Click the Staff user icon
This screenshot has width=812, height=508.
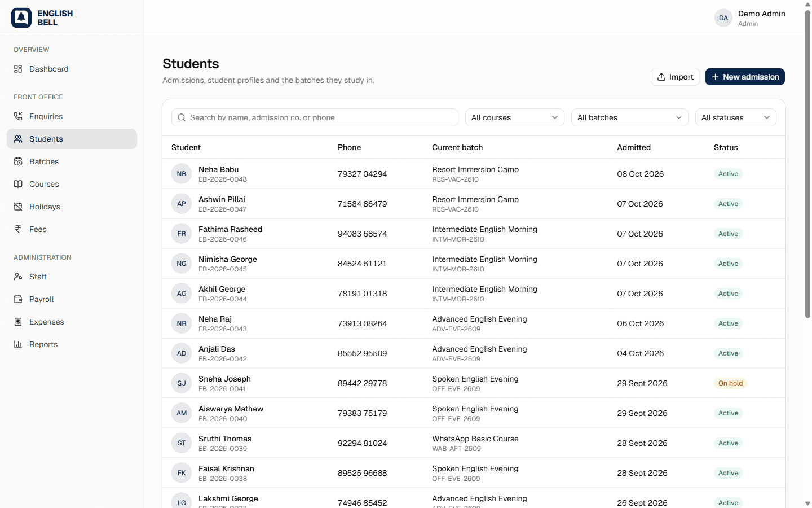18,277
